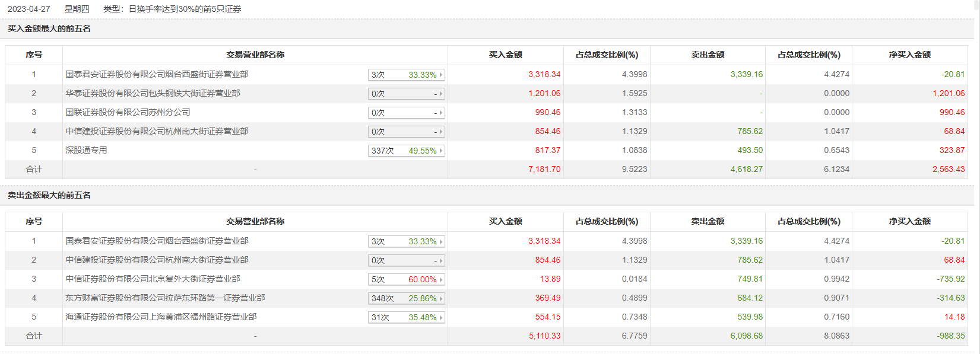Click 交易营业部名称 header in sell table

coord(255,221)
